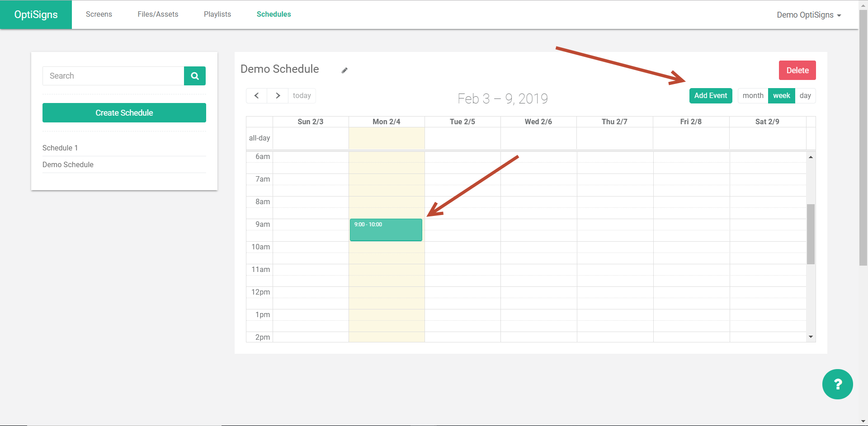Viewport: 868px width, 426px height.
Task: Click the search magnifier icon
Action: click(x=194, y=75)
